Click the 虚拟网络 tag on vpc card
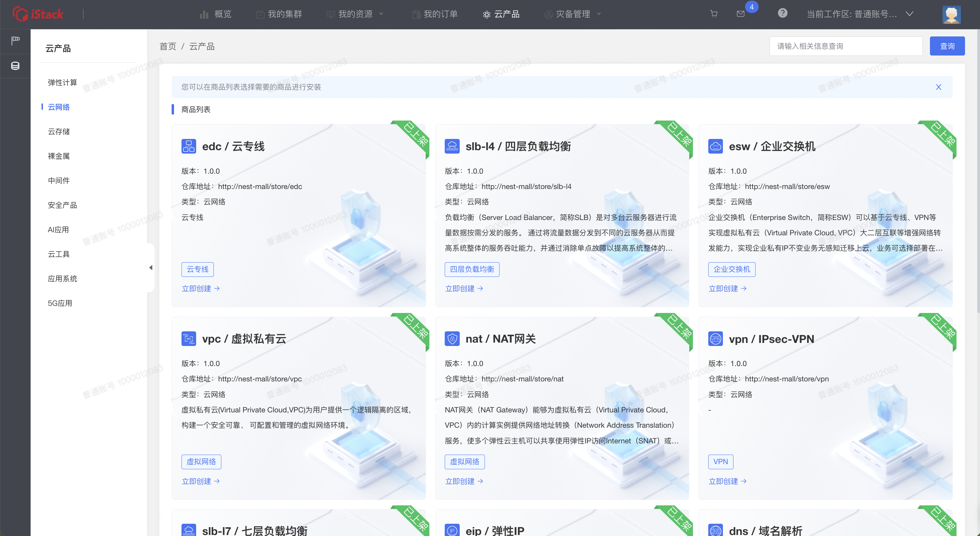 click(x=201, y=462)
